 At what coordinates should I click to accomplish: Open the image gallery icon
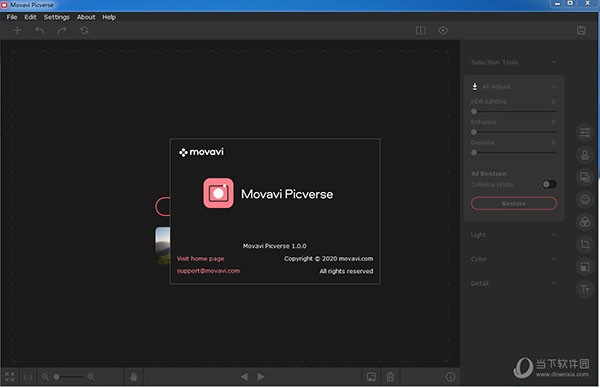[x=371, y=377]
